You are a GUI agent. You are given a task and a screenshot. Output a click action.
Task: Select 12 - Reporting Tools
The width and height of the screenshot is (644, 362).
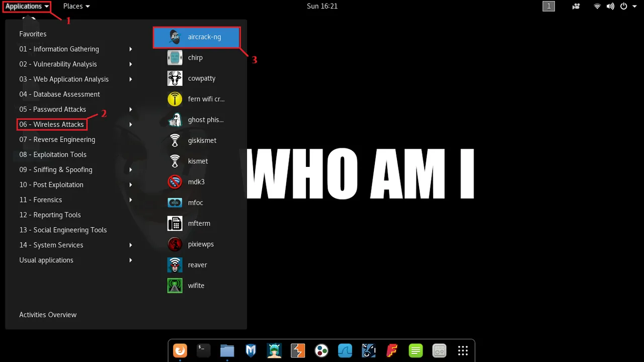(50, 215)
